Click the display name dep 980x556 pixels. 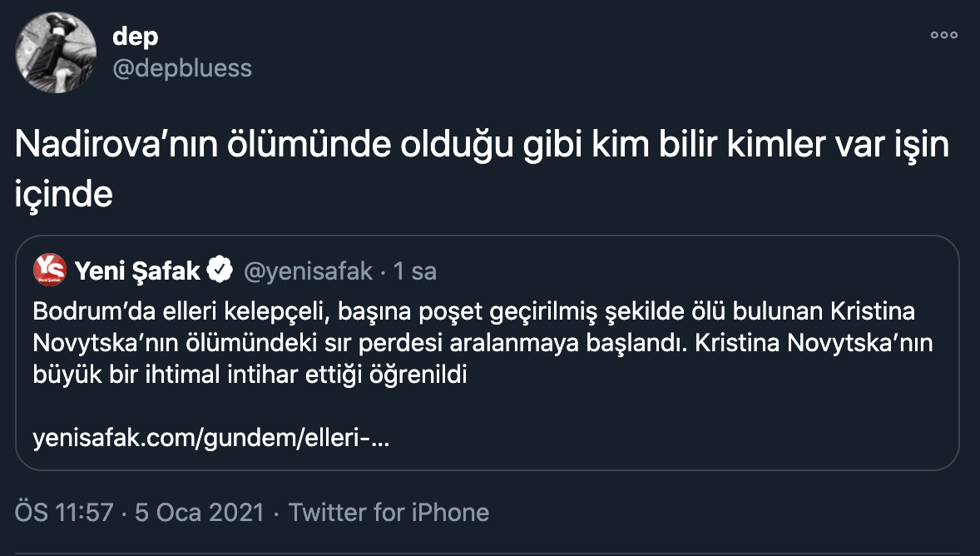134,35
